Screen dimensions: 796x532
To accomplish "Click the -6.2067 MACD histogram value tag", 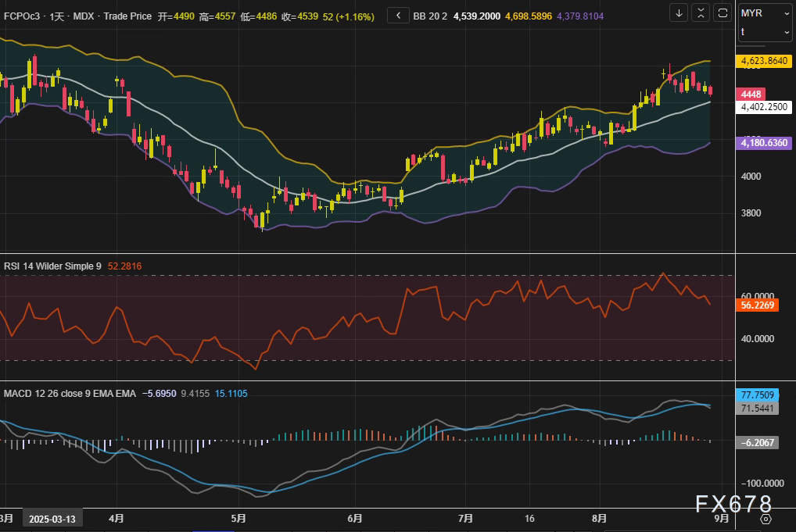I will [759, 442].
